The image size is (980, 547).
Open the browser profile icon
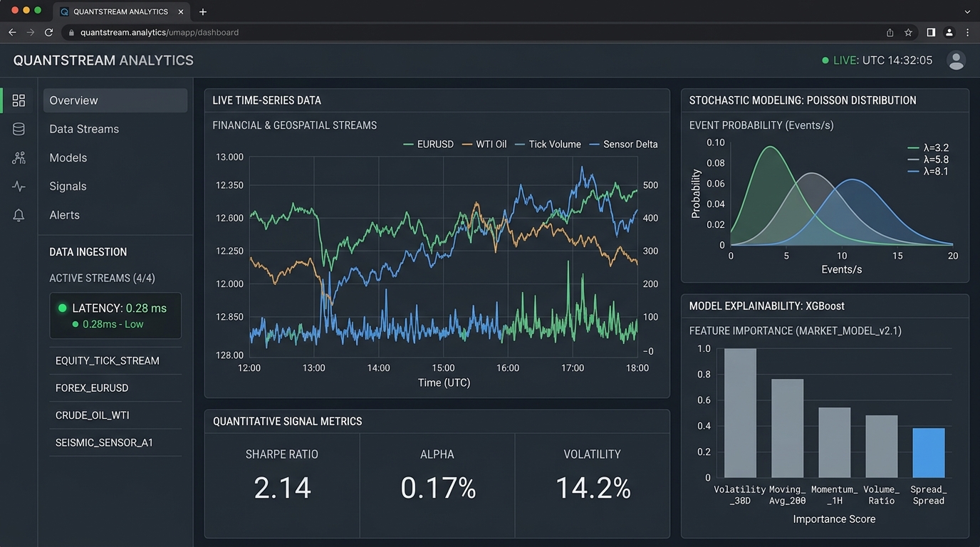(949, 32)
